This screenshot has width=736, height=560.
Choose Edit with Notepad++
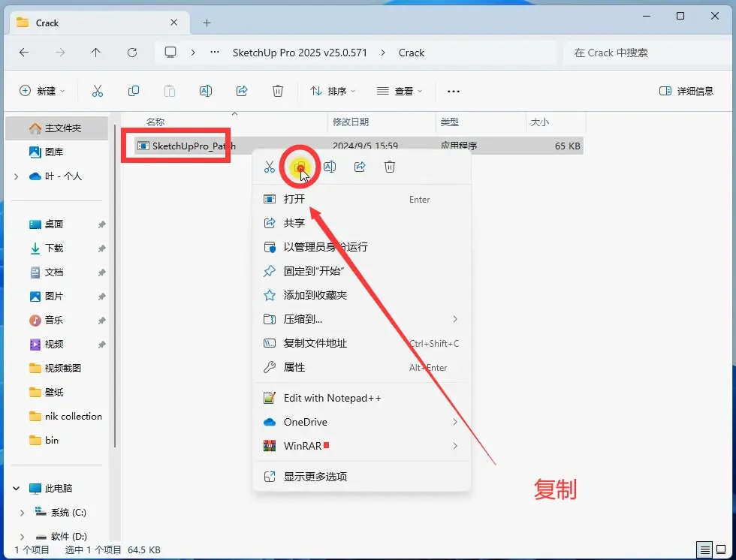[361, 398]
